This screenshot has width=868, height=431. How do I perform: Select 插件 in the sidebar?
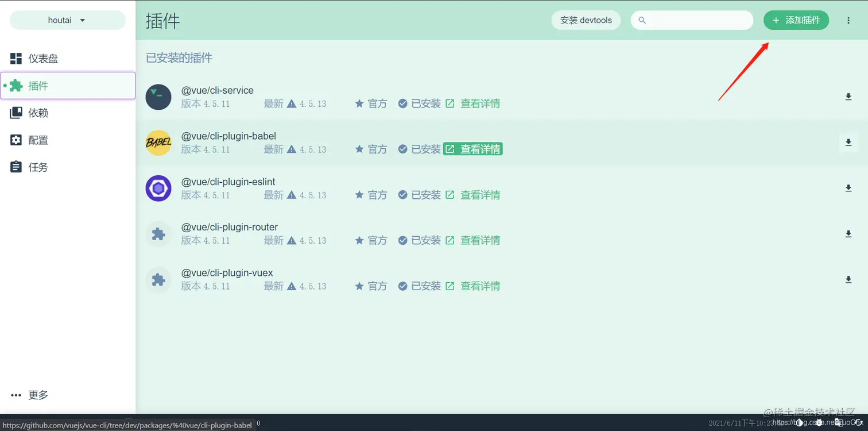coord(68,86)
